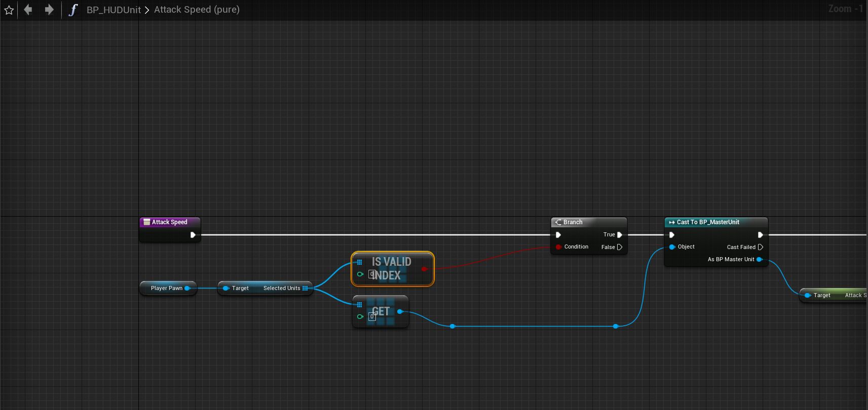Select the reroute node nearest the Cast node
This screenshot has width=868, height=410.
click(x=616, y=326)
